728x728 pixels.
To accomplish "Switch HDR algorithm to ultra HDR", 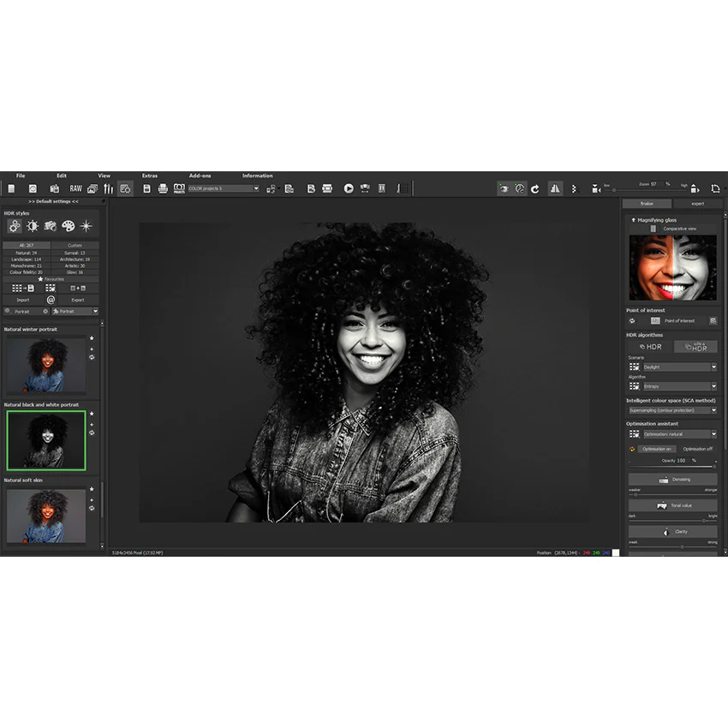I will pos(695,346).
